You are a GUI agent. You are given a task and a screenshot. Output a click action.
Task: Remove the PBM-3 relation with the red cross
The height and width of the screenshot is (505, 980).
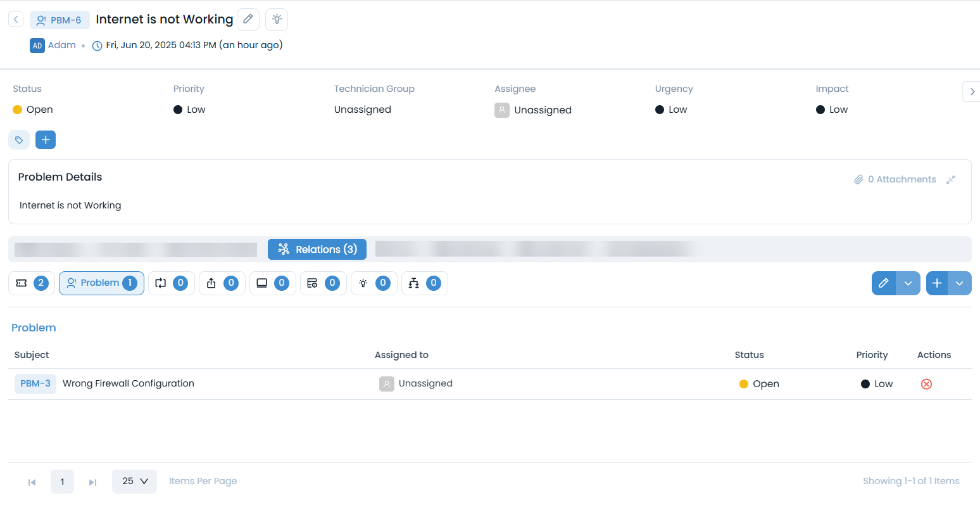pyautogui.click(x=926, y=383)
